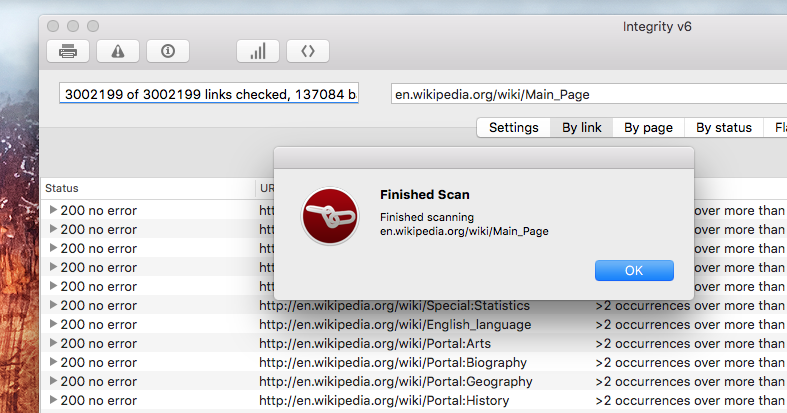The width and height of the screenshot is (787, 413).
Task: Select URL http://en.wikipedia.org/wiki/English_language
Action: pyautogui.click(x=395, y=325)
